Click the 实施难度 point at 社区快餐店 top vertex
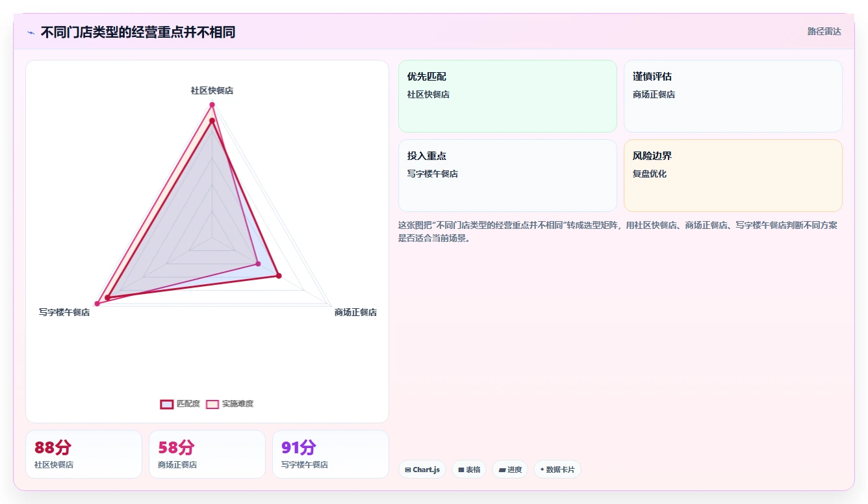Viewport: 868px width, 504px height. coord(212,105)
